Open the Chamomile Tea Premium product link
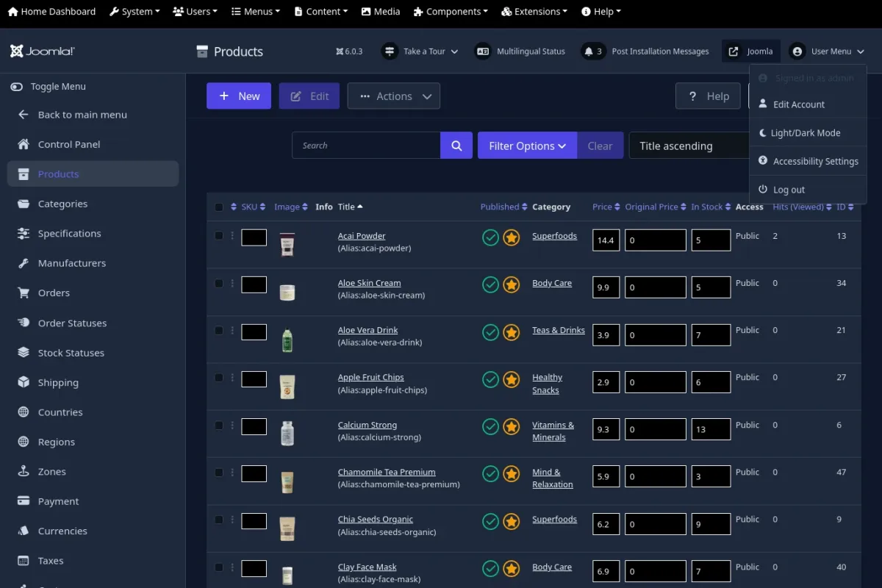The height and width of the screenshot is (588, 882). [387, 472]
